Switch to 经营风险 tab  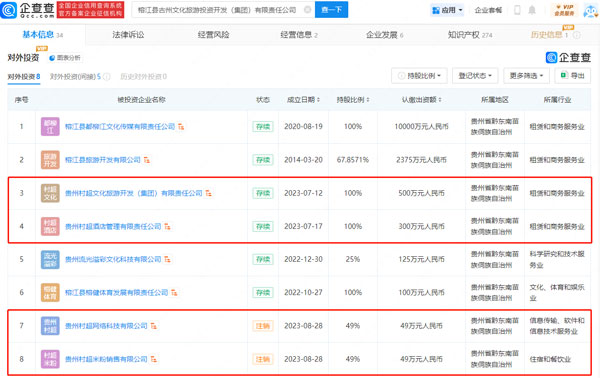[214, 35]
